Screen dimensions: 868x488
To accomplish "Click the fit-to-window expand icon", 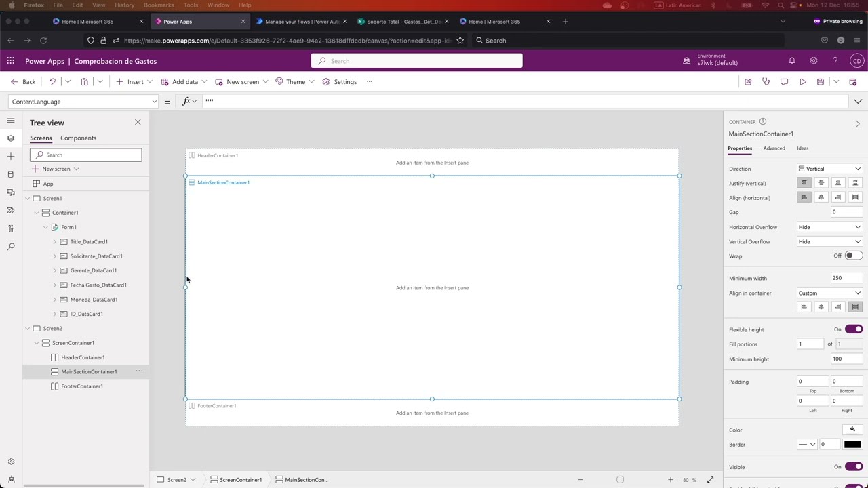I will [710, 480].
